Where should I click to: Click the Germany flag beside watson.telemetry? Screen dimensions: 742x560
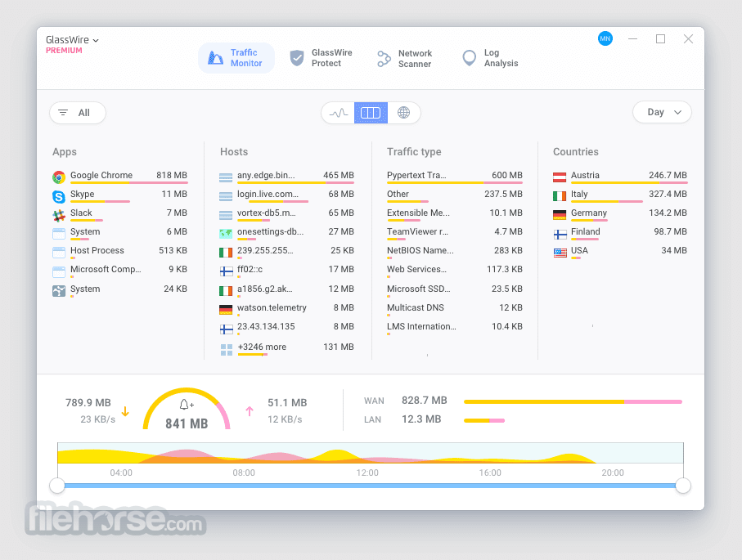point(226,310)
